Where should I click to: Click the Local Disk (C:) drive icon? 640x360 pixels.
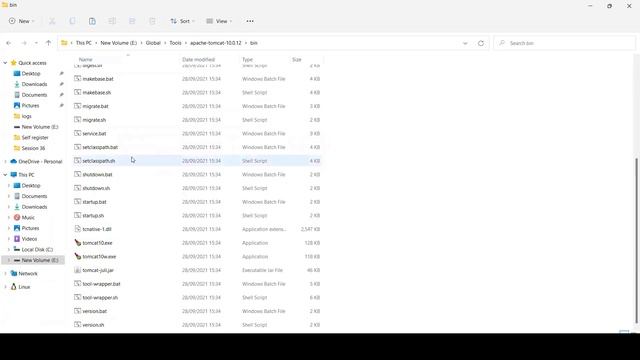pyautogui.click(x=17, y=249)
